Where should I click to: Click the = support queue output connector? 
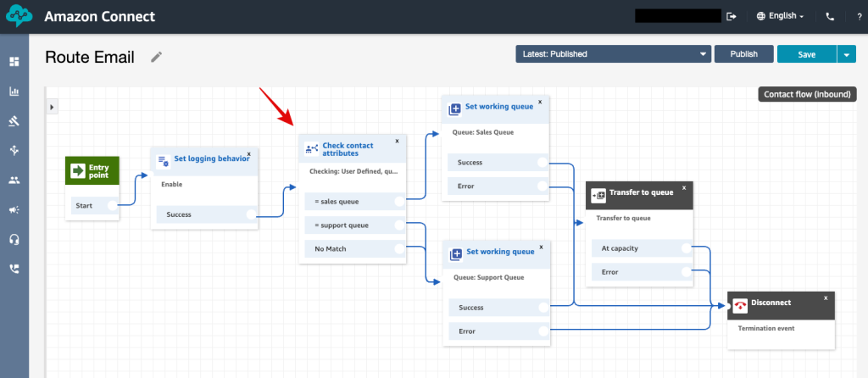(x=400, y=225)
